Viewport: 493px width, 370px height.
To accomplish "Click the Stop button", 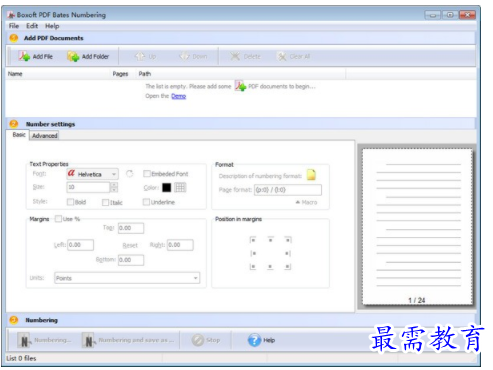I will click(x=206, y=340).
